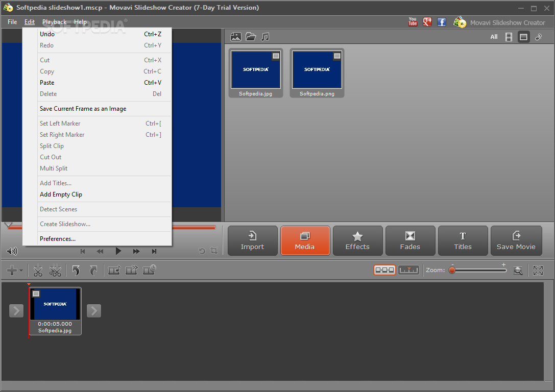Mute the volume speaker icon
Image resolution: width=555 pixels, height=392 pixels.
(x=12, y=251)
